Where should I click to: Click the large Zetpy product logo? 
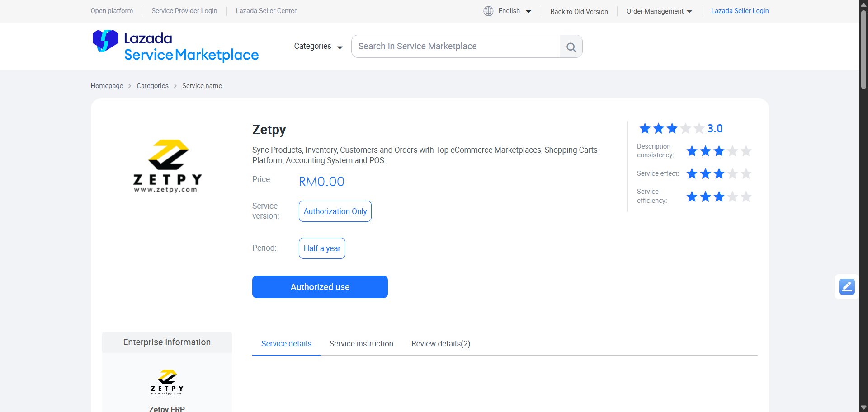167,166
